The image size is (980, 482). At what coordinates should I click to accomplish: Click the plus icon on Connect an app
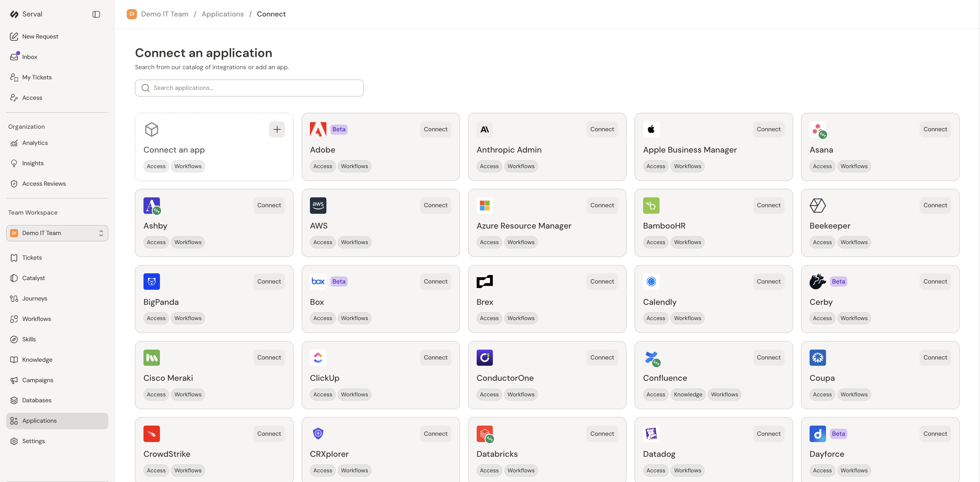pos(277,129)
